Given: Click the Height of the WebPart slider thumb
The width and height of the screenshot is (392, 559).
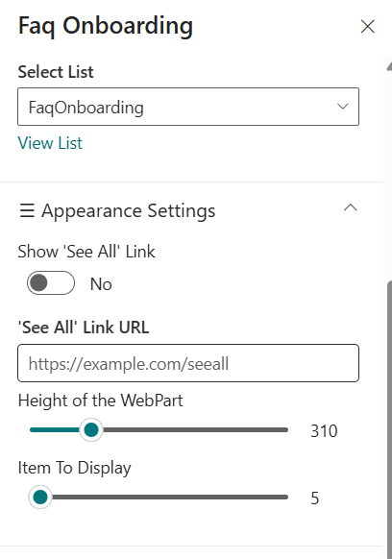Looking at the screenshot, I should coord(91,430).
